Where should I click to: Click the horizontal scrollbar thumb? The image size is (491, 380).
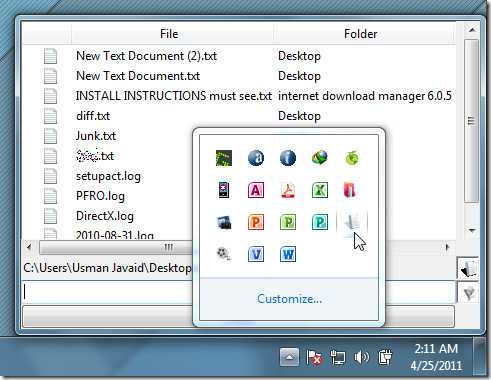coord(116,247)
